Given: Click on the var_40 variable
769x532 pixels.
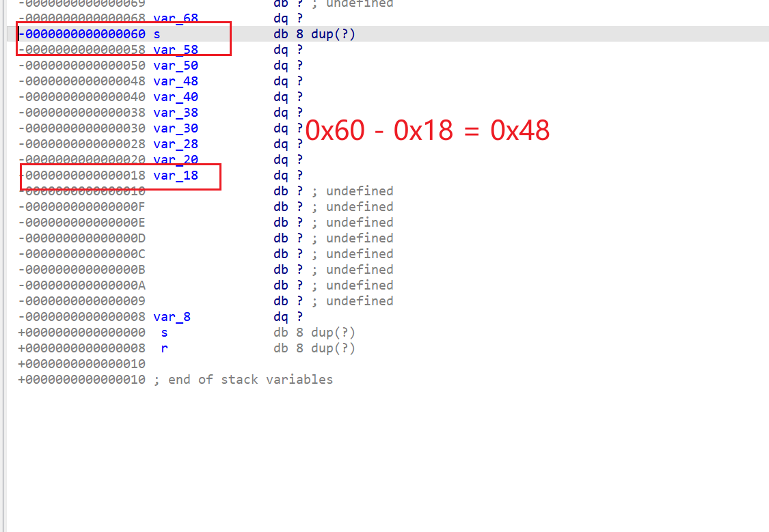Looking at the screenshot, I should point(176,97).
